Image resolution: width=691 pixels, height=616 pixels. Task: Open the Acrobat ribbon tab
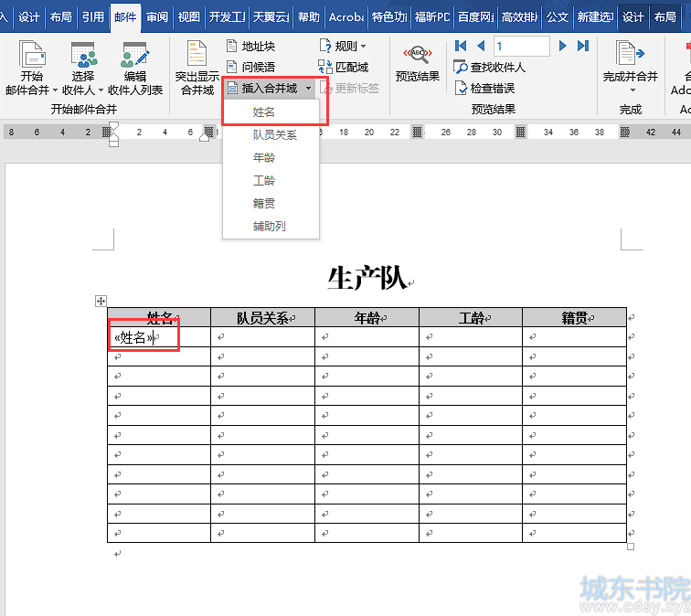[x=346, y=16]
